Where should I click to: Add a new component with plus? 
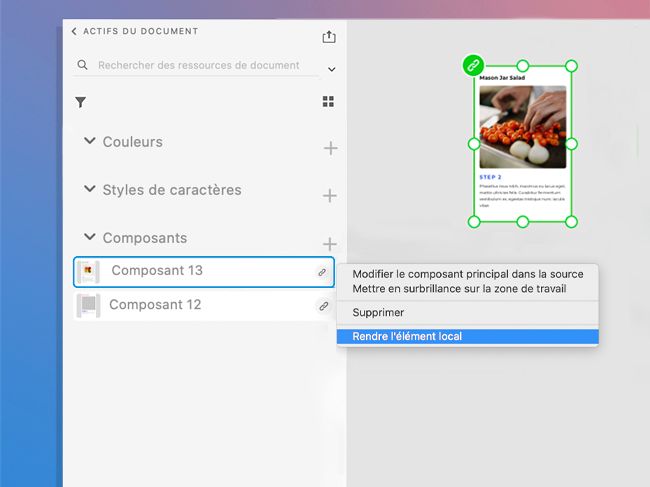pos(330,244)
